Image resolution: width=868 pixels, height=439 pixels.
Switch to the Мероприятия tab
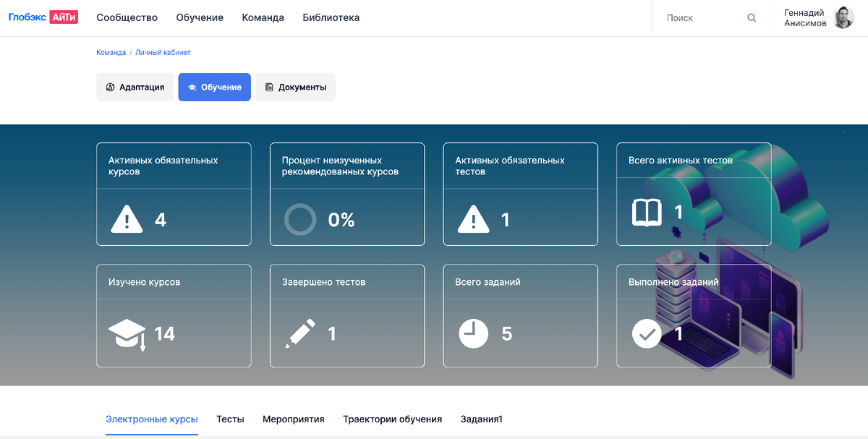coord(294,419)
